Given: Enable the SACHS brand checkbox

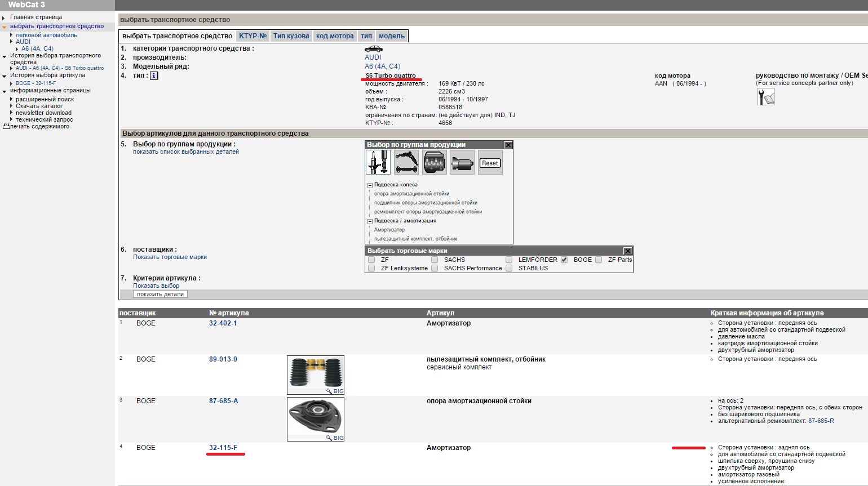Looking at the screenshot, I should tap(435, 260).
